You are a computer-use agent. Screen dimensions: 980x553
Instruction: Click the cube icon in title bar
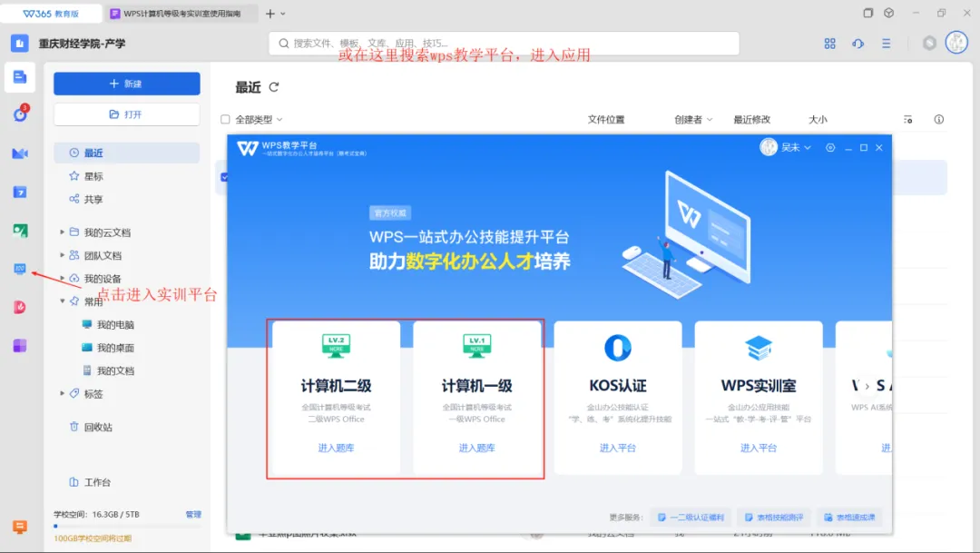coord(888,13)
